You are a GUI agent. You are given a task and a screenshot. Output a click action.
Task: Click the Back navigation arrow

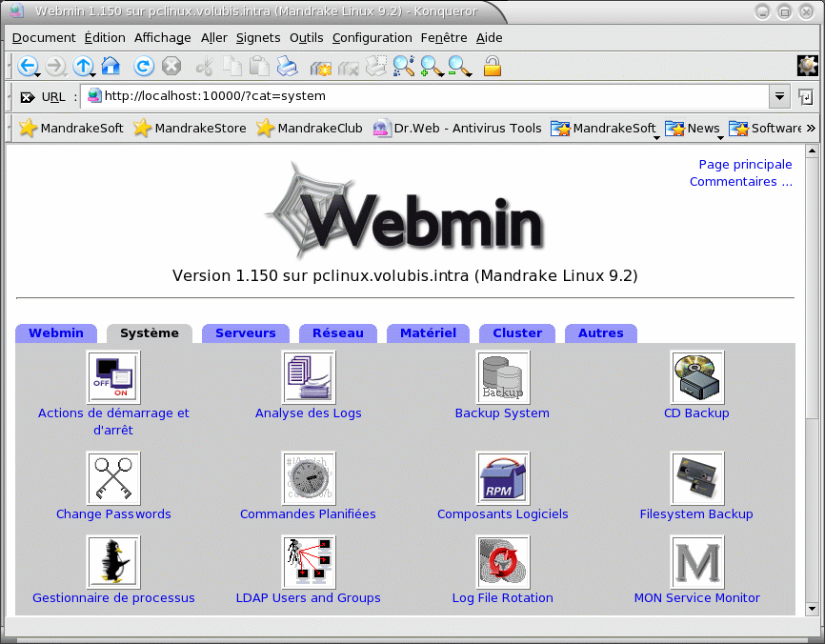pyautogui.click(x=28, y=67)
